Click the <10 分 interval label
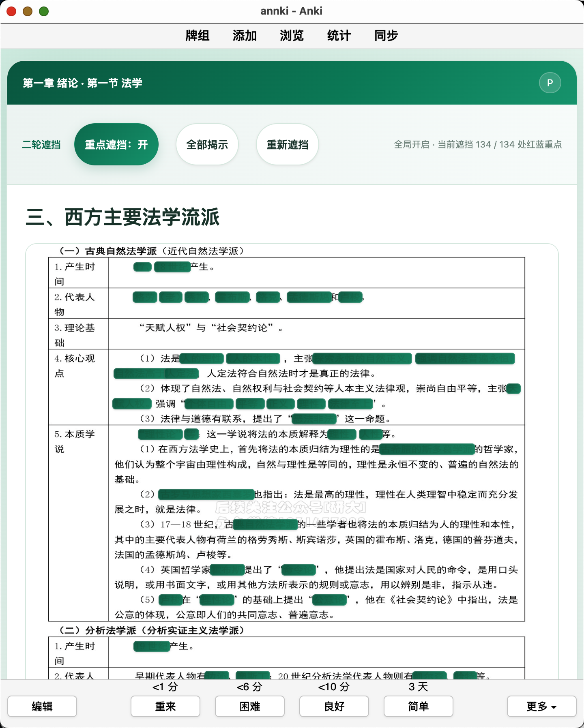 pos(334,687)
